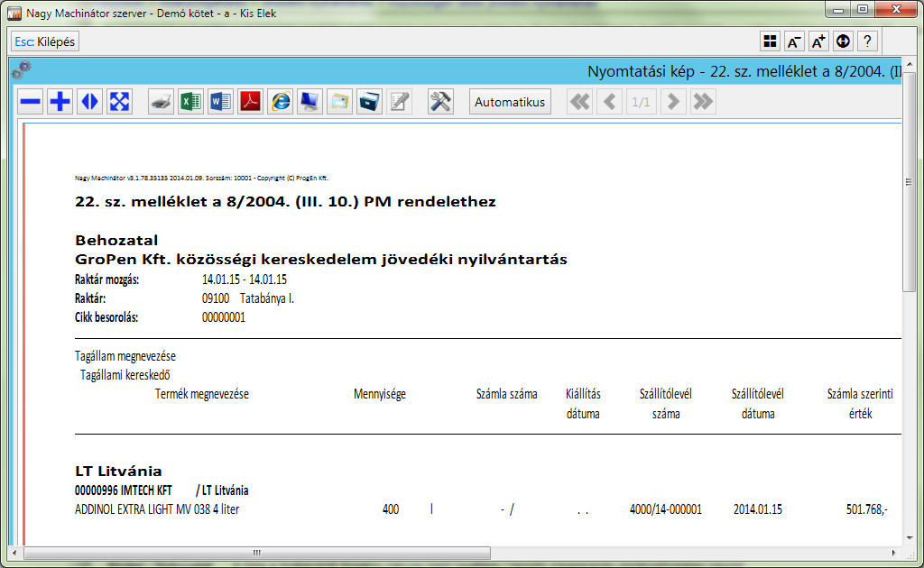Image resolution: width=924 pixels, height=568 pixels.
Task: Click the vertical scrollbar down arrow
Action: pyautogui.click(x=910, y=538)
